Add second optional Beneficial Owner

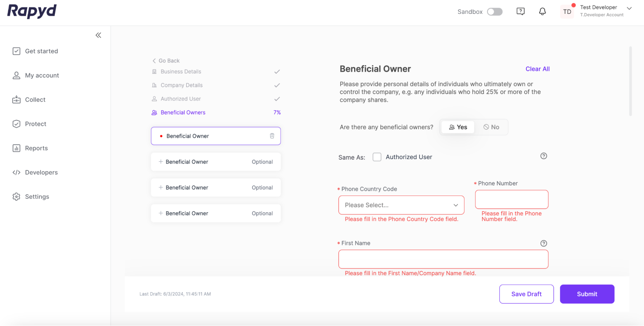216,162
